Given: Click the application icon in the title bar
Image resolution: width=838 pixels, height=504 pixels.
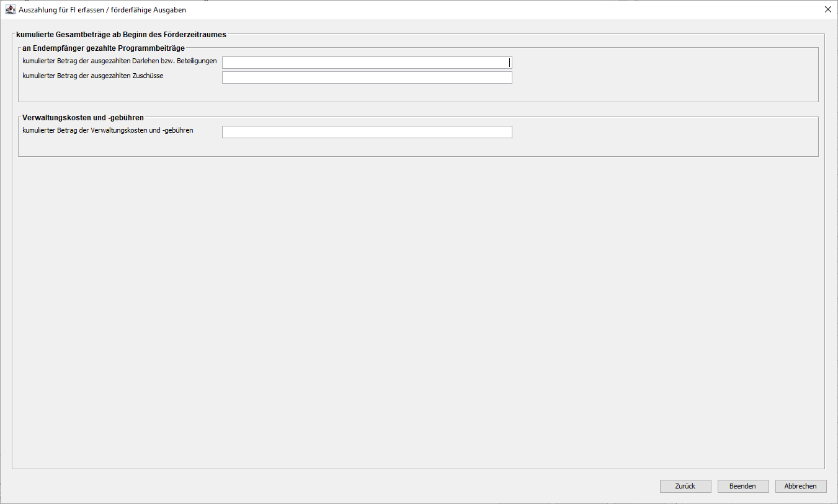Looking at the screenshot, I should coord(10,10).
